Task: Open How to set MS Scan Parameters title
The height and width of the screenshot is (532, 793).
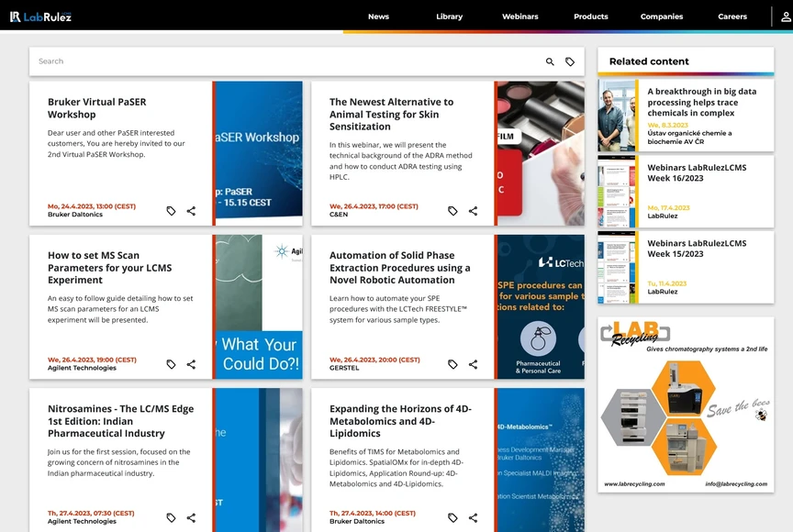Action: click(110, 268)
